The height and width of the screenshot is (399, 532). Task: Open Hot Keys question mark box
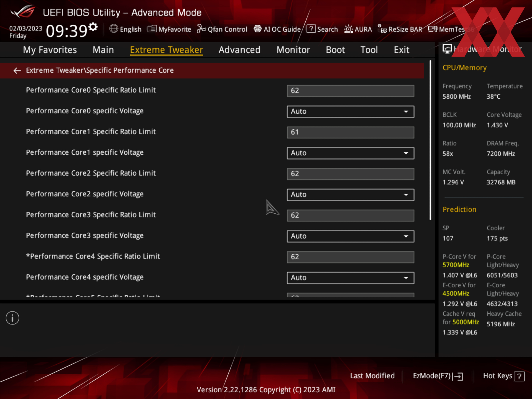pos(519,376)
